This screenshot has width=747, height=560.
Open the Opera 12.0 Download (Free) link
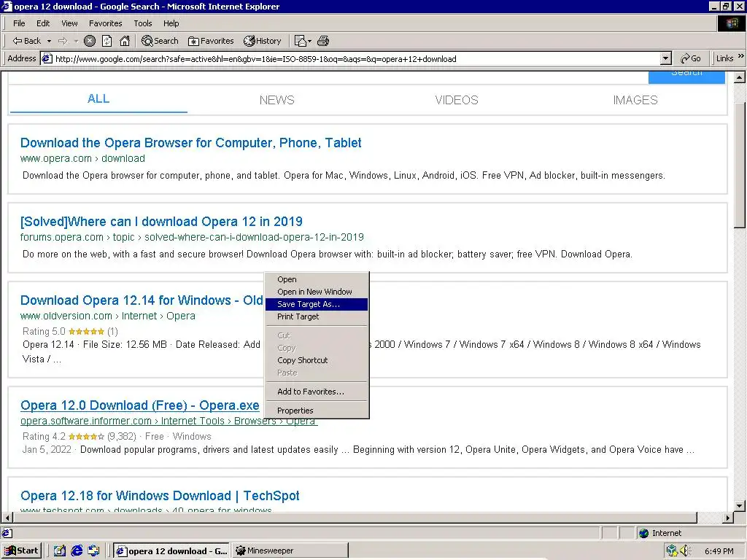tap(139, 405)
